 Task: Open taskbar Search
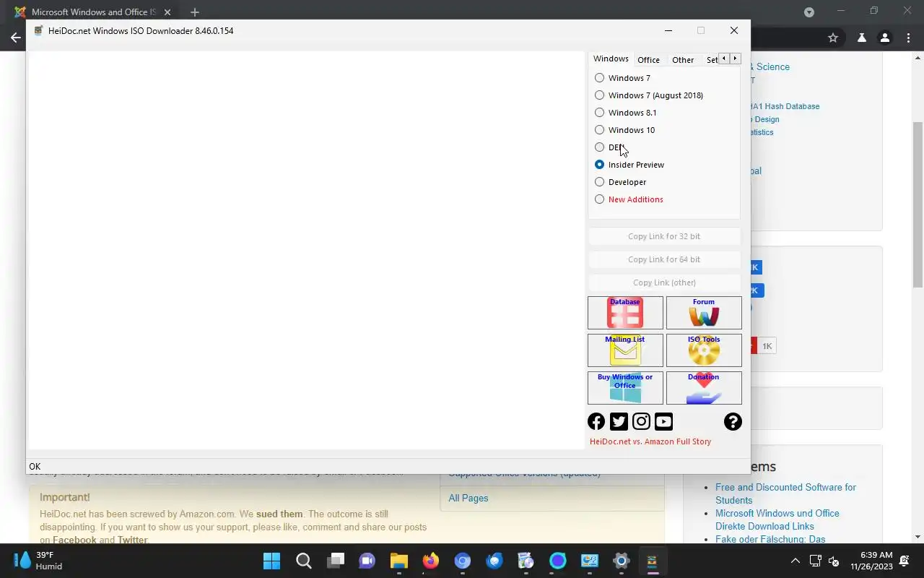tap(304, 561)
